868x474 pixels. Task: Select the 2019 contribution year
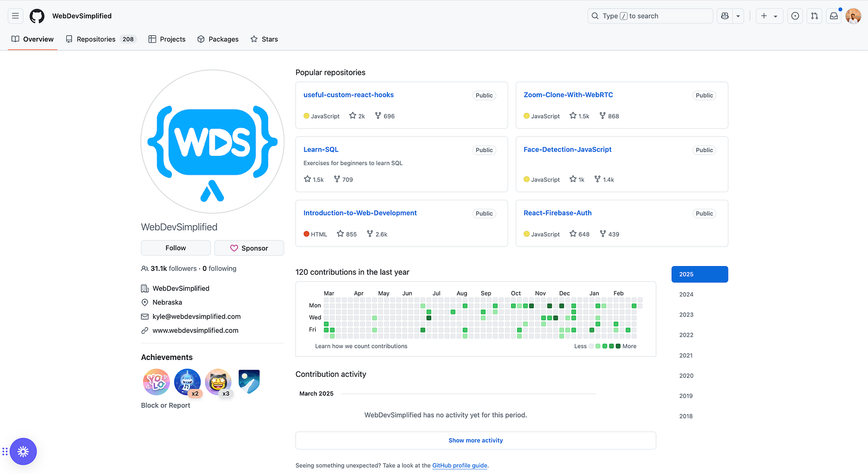click(x=700, y=396)
